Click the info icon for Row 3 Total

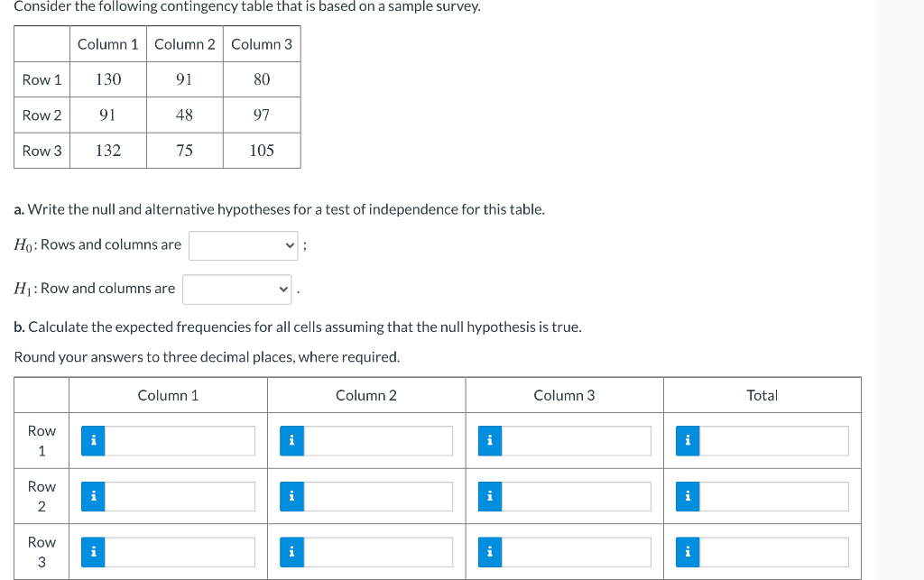(688, 551)
